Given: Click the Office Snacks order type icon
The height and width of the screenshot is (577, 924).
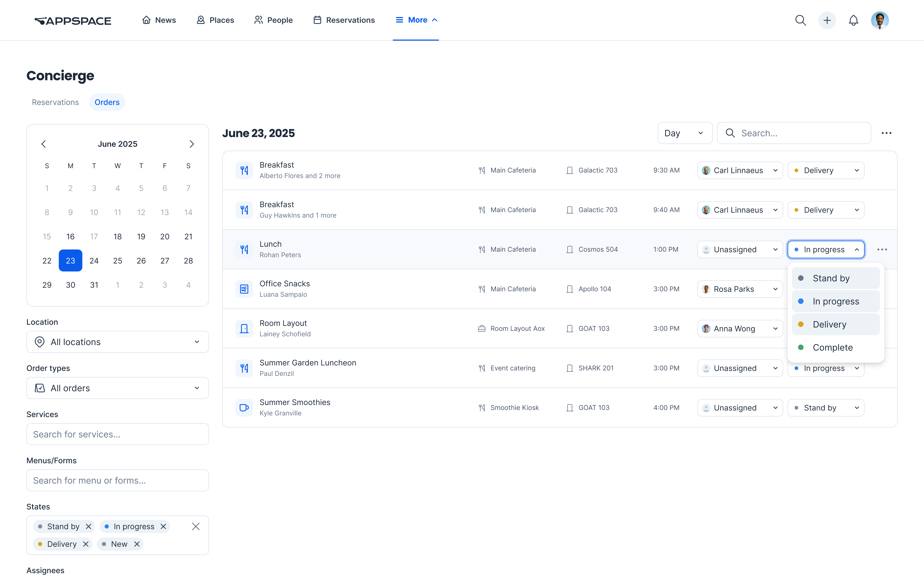Looking at the screenshot, I should [x=244, y=289].
